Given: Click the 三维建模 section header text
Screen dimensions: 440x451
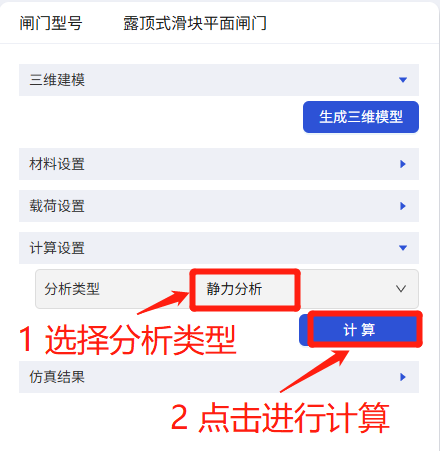Looking at the screenshot, I should click(x=57, y=80).
